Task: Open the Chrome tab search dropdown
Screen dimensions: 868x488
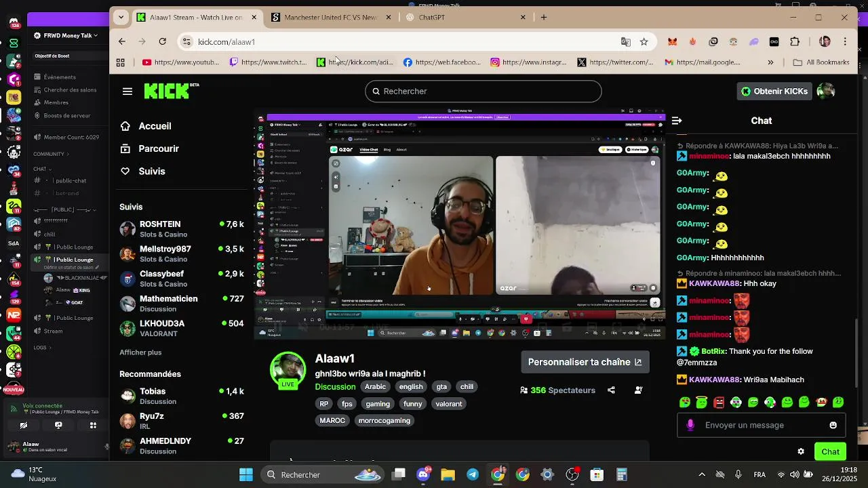Action: point(121,17)
